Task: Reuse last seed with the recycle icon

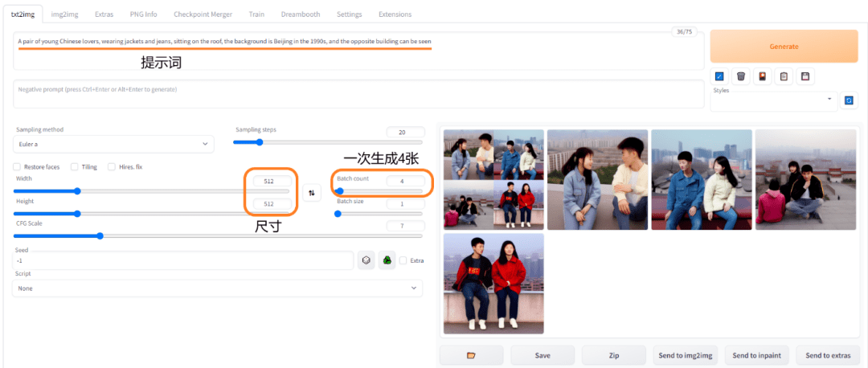Action: coord(387,260)
